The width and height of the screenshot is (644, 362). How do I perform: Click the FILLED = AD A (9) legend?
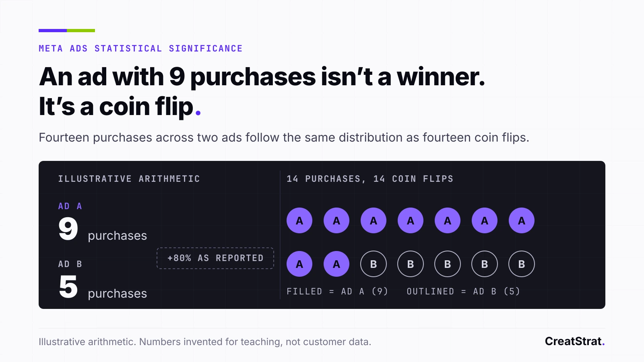[x=337, y=291]
